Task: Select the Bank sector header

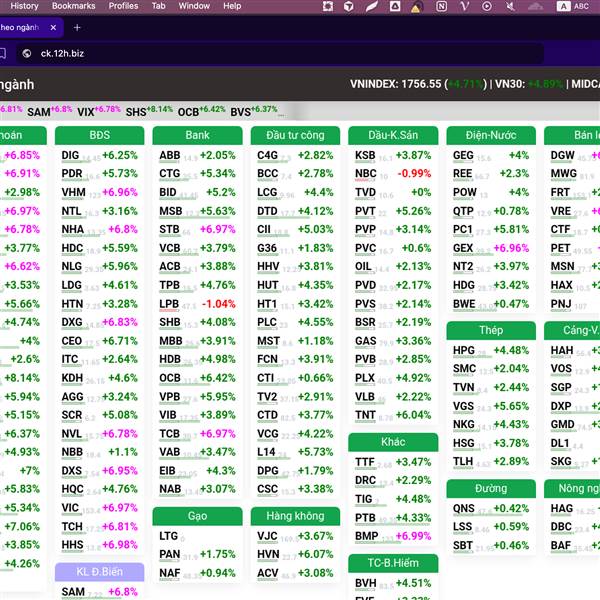Action: (x=197, y=135)
